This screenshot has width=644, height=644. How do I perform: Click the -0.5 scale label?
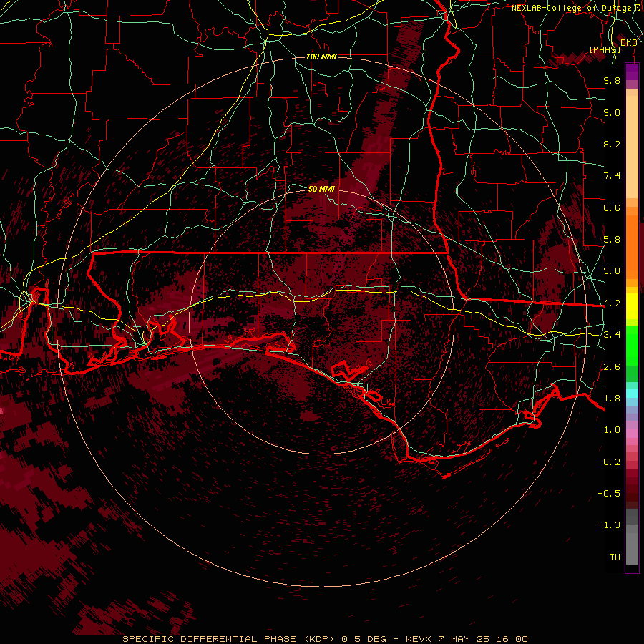pyautogui.click(x=609, y=494)
